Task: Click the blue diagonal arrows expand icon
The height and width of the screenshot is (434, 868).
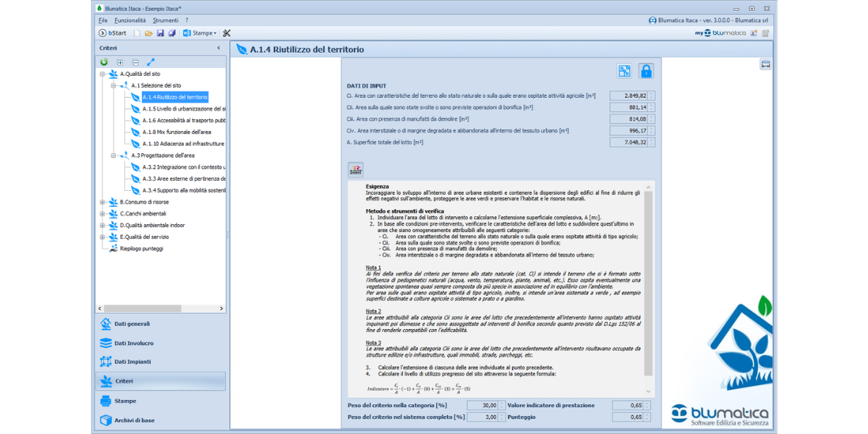Action: click(x=150, y=62)
